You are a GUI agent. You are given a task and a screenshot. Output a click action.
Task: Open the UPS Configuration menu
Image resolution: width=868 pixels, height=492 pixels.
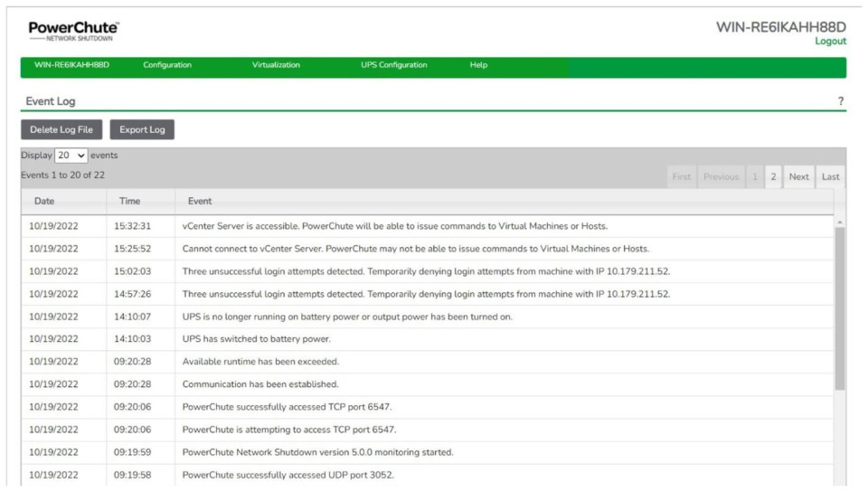point(393,65)
